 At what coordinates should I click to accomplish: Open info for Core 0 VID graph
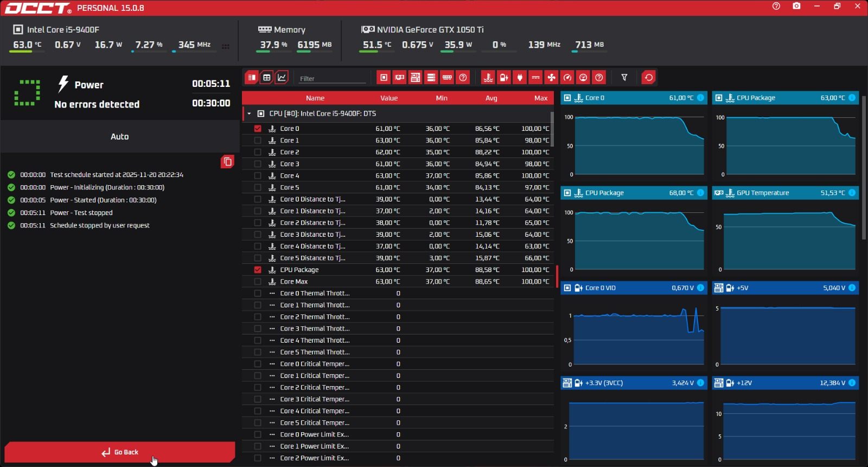click(700, 288)
